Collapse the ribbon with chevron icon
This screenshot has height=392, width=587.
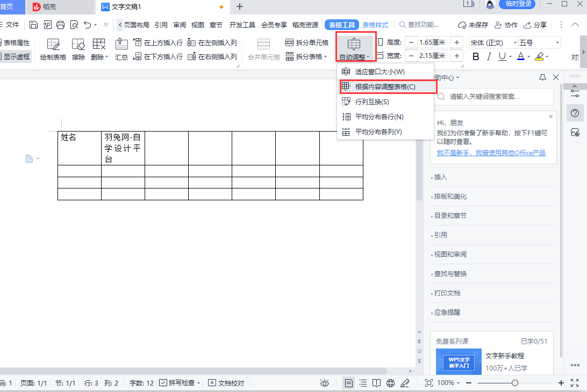coord(575,25)
